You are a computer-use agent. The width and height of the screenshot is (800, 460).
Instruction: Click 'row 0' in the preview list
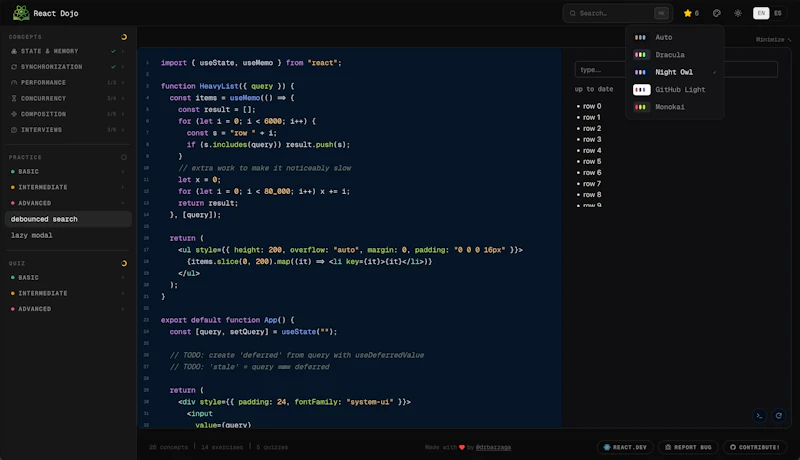click(x=592, y=106)
